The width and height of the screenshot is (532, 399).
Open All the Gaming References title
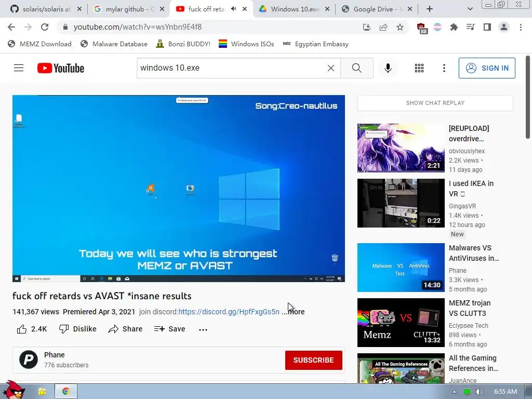(x=473, y=363)
